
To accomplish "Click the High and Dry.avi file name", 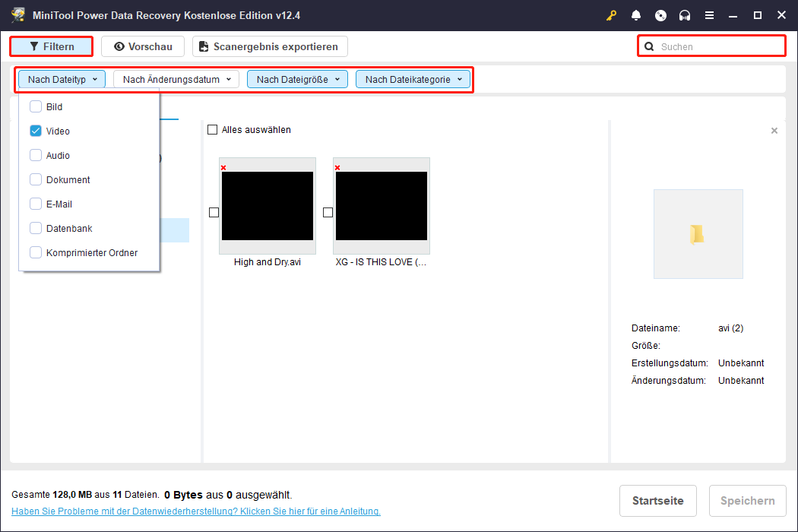I will [x=268, y=262].
